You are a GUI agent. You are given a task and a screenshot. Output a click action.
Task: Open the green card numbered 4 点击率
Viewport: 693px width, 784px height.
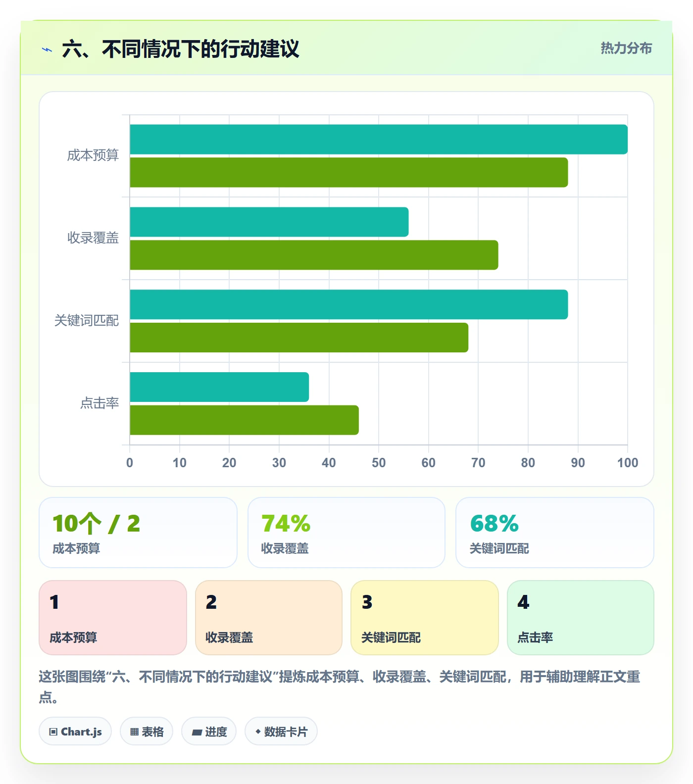point(581,618)
